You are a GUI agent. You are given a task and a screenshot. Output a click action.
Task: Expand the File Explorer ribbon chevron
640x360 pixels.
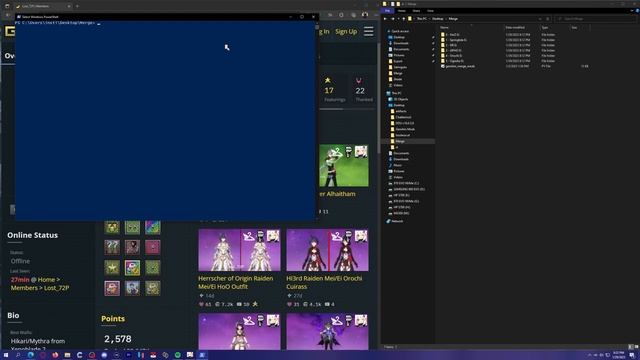pos(631,11)
